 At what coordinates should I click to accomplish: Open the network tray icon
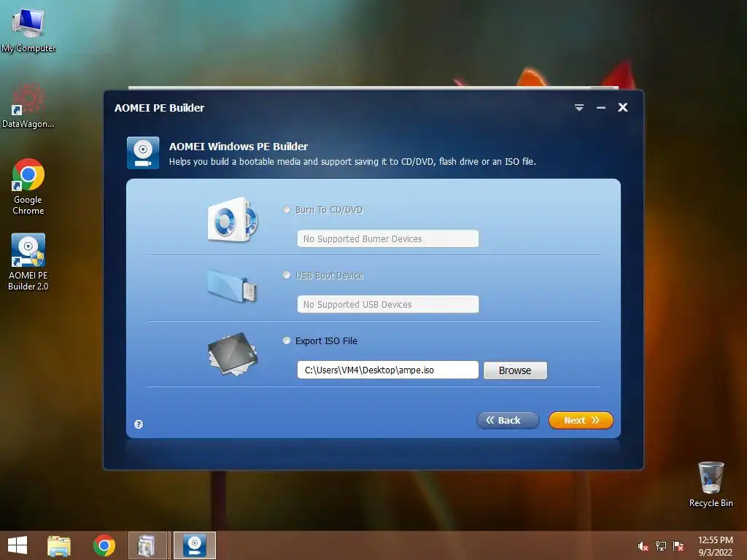(x=661, y=546)
